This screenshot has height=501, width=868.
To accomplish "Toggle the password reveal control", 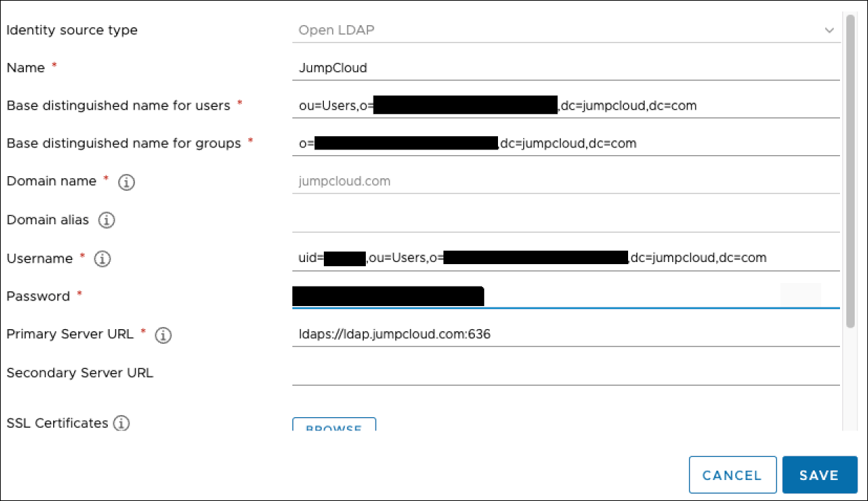I will tap(802, 293).
